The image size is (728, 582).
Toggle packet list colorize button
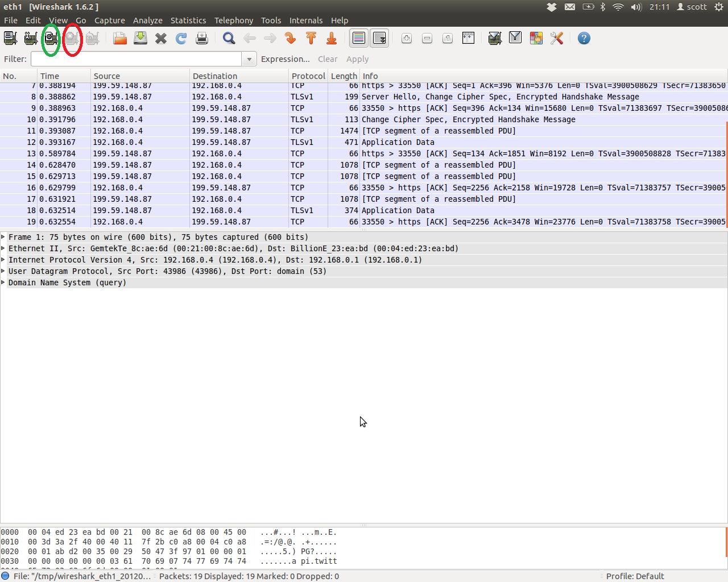pos(359,38)
